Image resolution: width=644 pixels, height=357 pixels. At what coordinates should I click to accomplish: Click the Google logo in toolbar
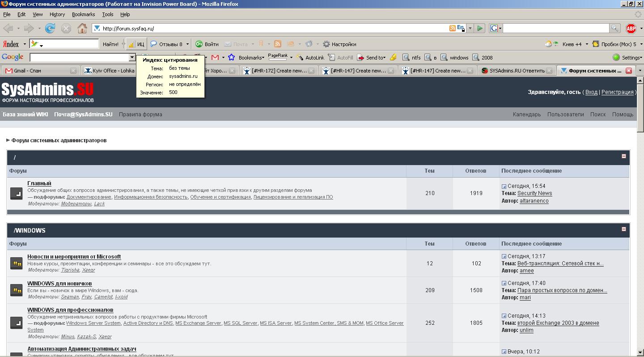pyautogui.click(x=13, y=57)
